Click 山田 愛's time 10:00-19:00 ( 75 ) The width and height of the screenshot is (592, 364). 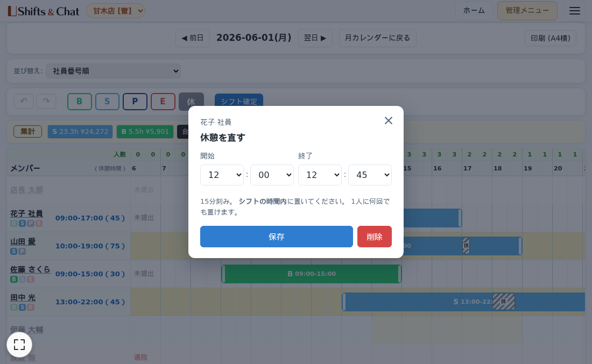(x=90, y=246)
